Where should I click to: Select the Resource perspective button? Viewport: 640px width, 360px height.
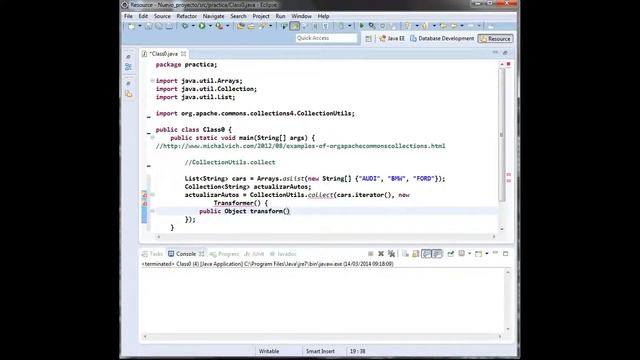pos(496,38)
